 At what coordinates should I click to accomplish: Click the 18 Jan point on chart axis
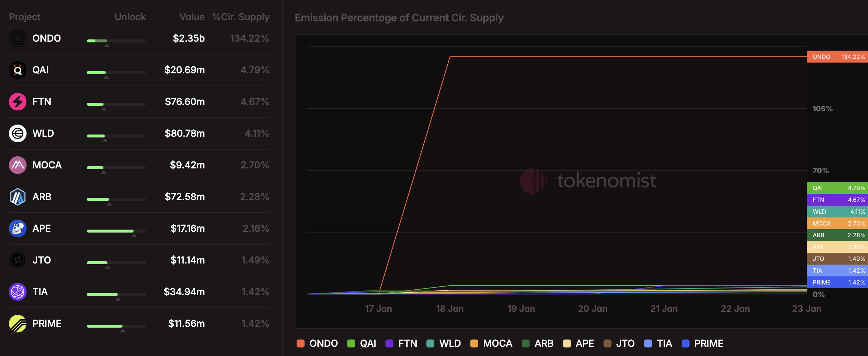tap(450, 309)
